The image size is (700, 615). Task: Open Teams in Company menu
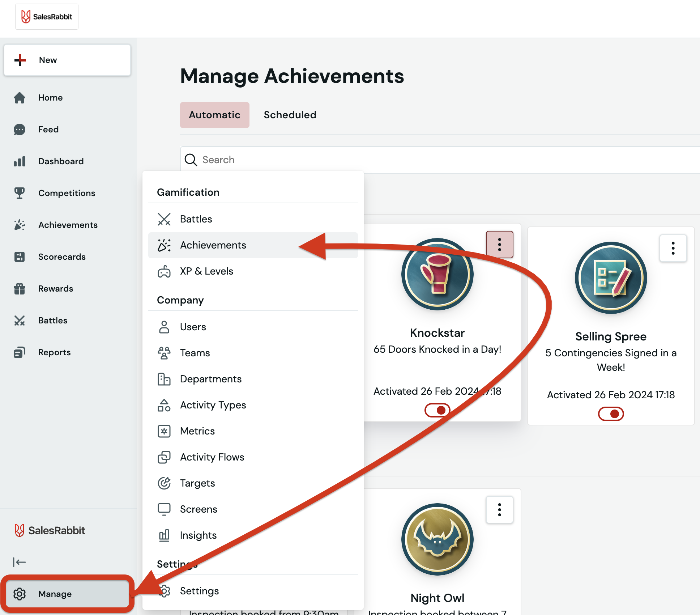tap(253, 353)
